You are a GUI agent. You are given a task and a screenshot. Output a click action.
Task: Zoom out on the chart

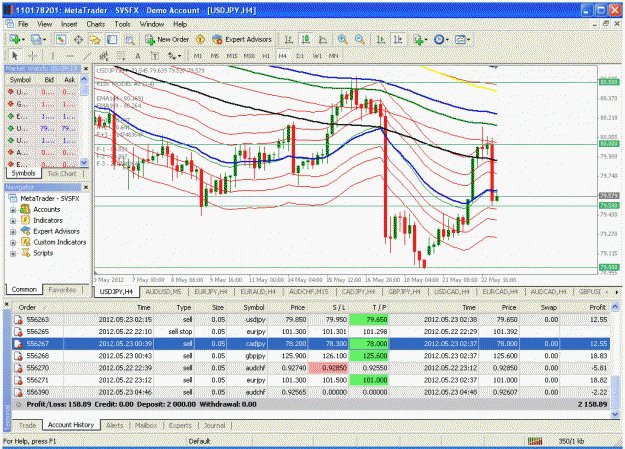[x=360, y=39]
